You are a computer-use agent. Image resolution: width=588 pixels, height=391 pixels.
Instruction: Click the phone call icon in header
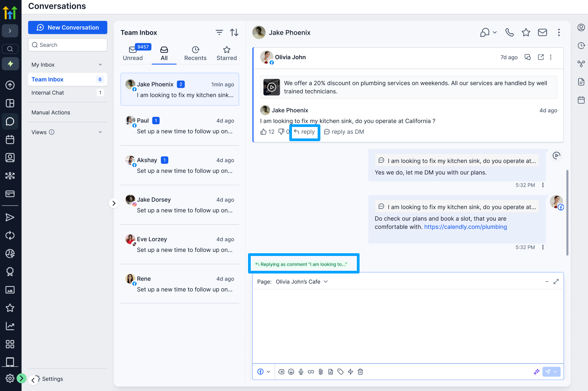pos(509,32)
